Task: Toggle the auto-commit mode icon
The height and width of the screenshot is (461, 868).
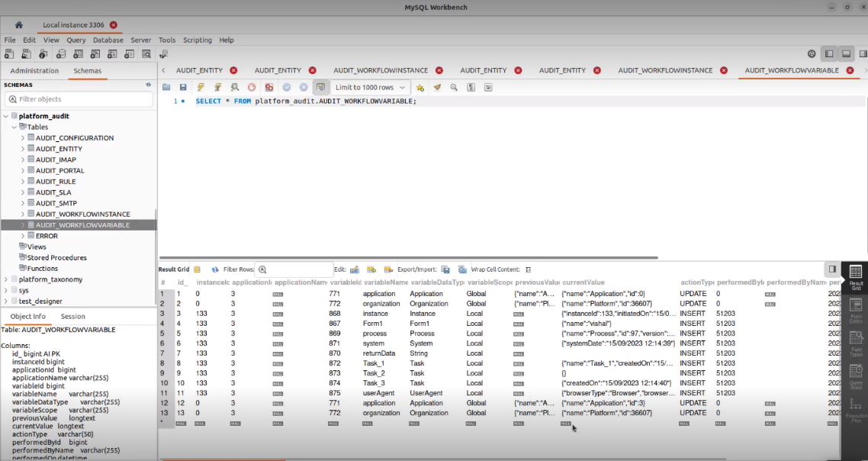Action: [x=320, y=88]
